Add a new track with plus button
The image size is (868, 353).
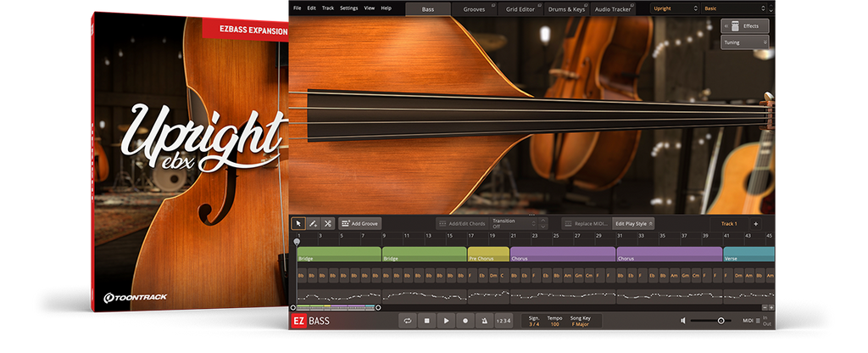coord(755,224)
